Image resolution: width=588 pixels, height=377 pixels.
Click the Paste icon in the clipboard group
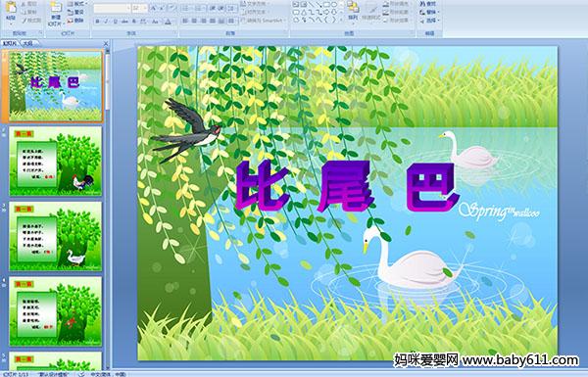click(x=11, y=8)
